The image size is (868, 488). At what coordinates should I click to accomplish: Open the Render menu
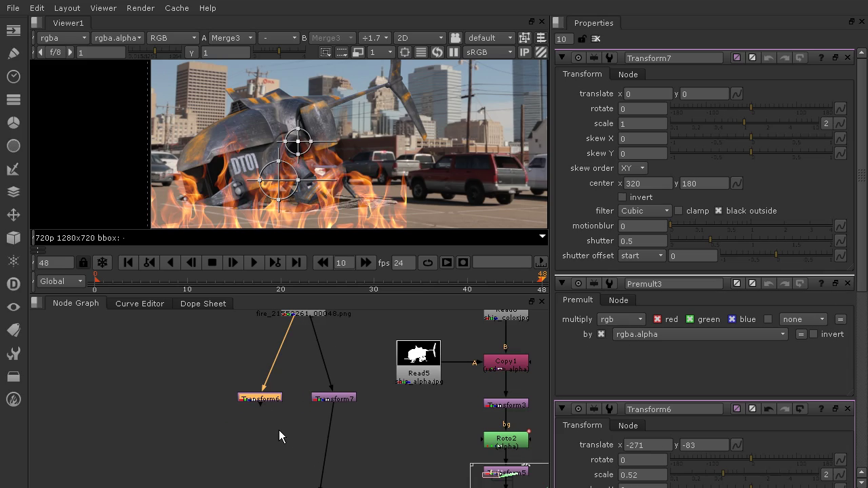(x=140, y=8)
